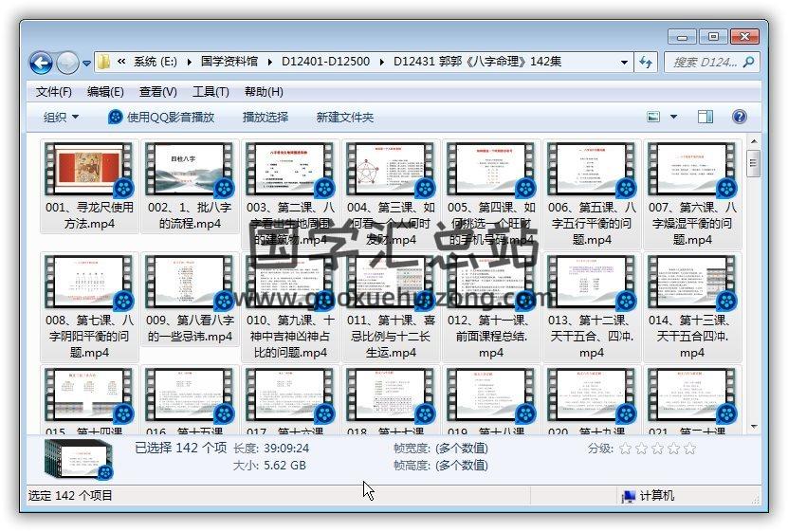Click the Back navigation arrow button
This screenshot has height=532, width=788.
(41, 63)
